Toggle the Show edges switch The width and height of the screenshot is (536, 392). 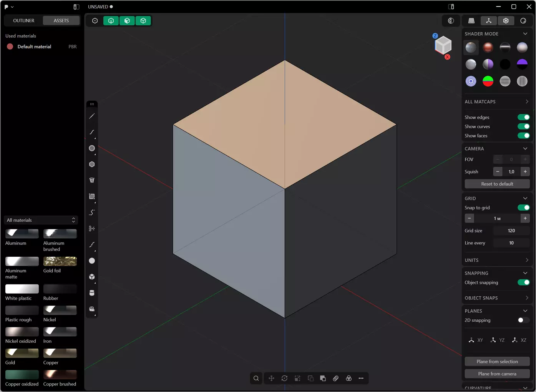point(523,117)
